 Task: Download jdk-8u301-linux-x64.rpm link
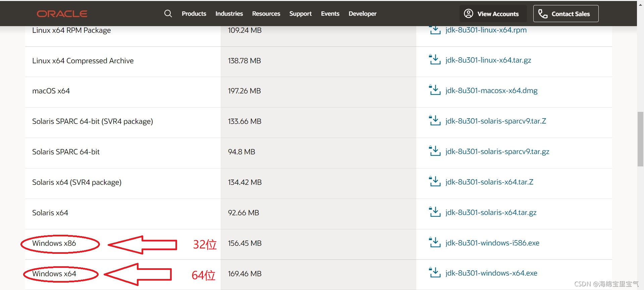pos(486,30)
